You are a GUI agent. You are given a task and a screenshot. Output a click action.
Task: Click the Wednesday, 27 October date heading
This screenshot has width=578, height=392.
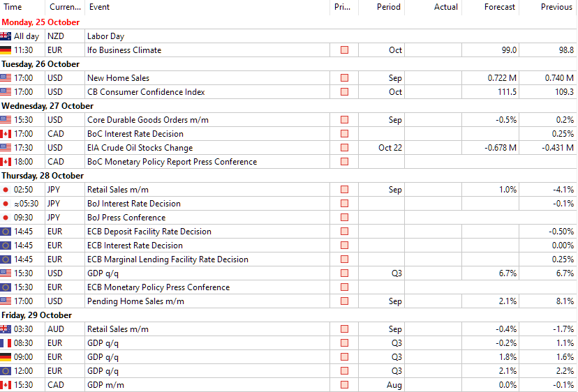click(x=47, y=106)
